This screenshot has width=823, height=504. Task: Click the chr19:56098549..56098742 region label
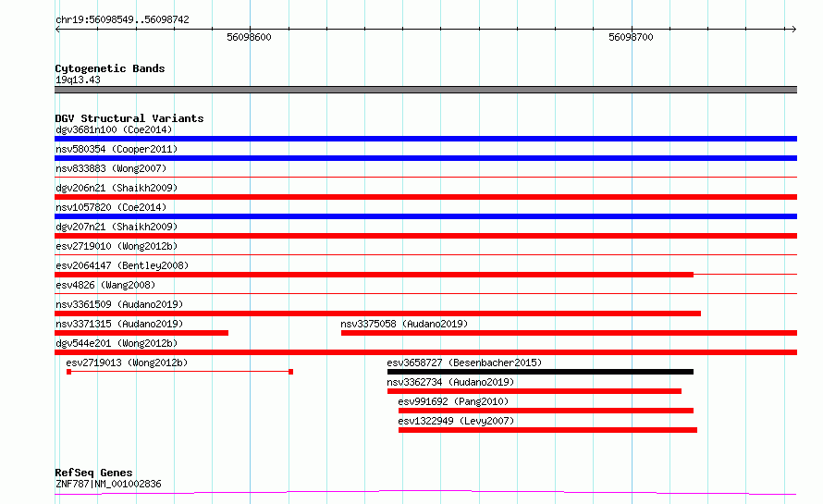[122, 19]
